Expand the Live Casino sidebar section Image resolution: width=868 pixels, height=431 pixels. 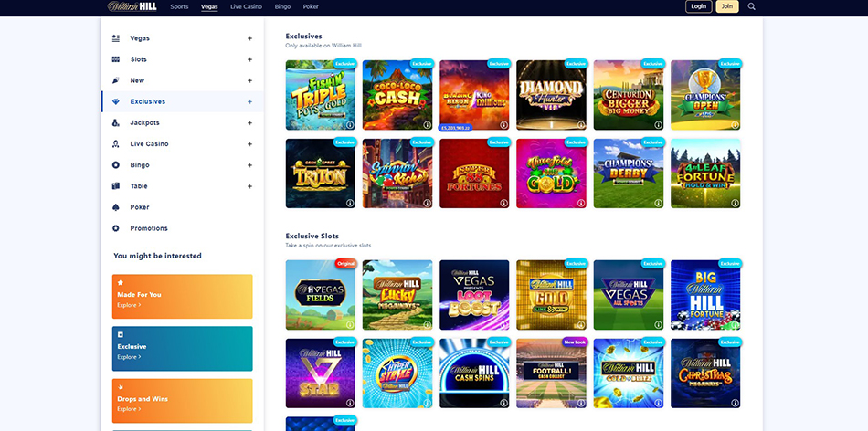tap(249, 144)
